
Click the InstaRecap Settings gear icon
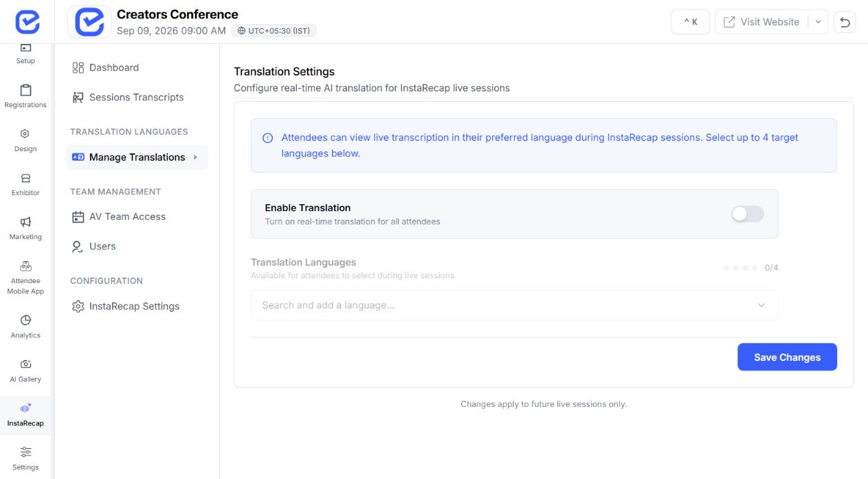pos(78,307)
